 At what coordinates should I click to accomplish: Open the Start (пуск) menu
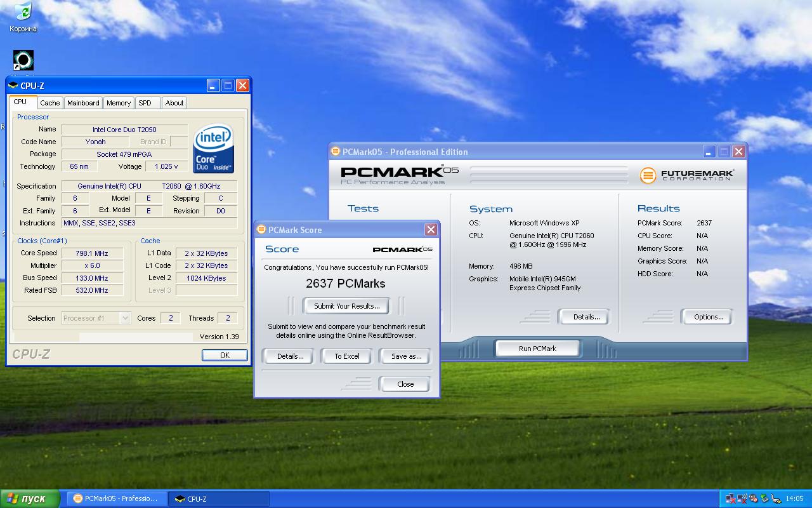tap(30, 498)
